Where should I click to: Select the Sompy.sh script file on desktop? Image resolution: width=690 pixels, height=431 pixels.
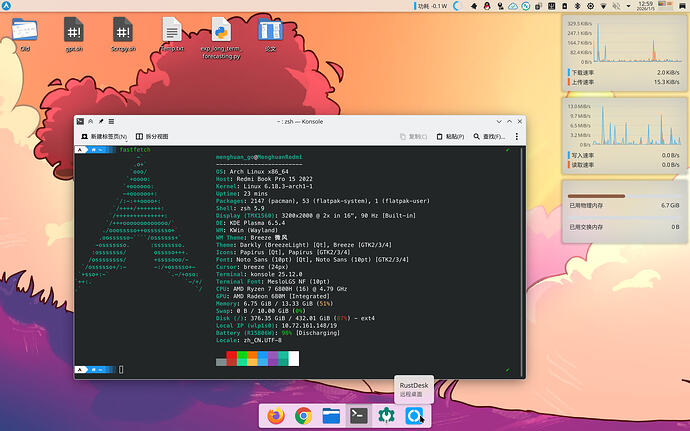coord(123,34)
